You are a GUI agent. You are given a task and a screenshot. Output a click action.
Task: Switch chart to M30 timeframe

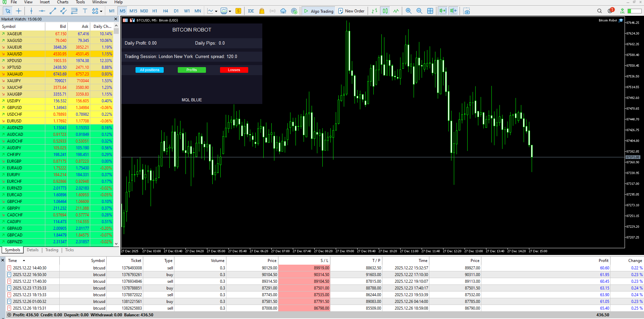click(144, 11)
